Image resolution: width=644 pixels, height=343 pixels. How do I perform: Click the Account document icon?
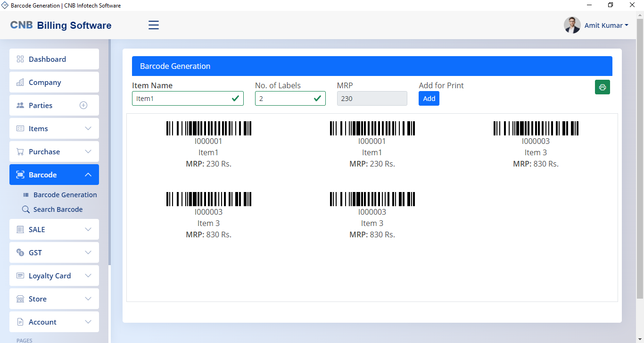[20, 322]
